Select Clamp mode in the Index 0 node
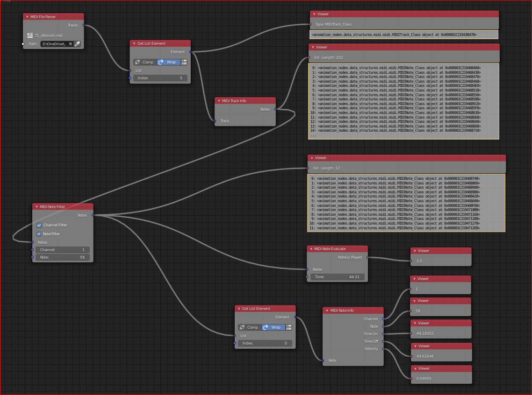 point(250,327)
